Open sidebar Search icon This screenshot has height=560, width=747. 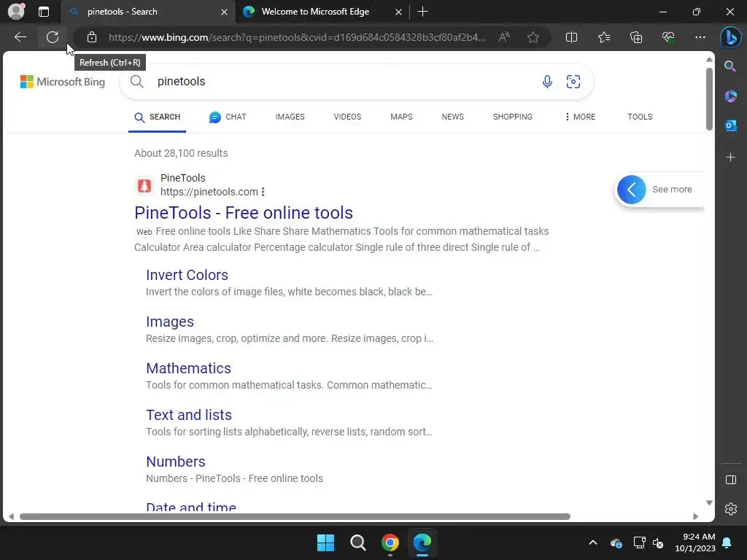(730, 66)
